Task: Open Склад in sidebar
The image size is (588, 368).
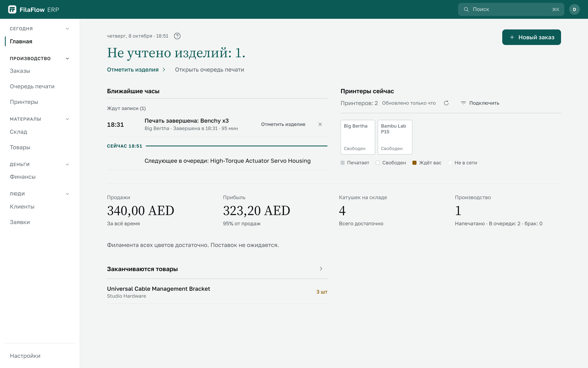Action: pyautogui.click(x=40, y=132)
